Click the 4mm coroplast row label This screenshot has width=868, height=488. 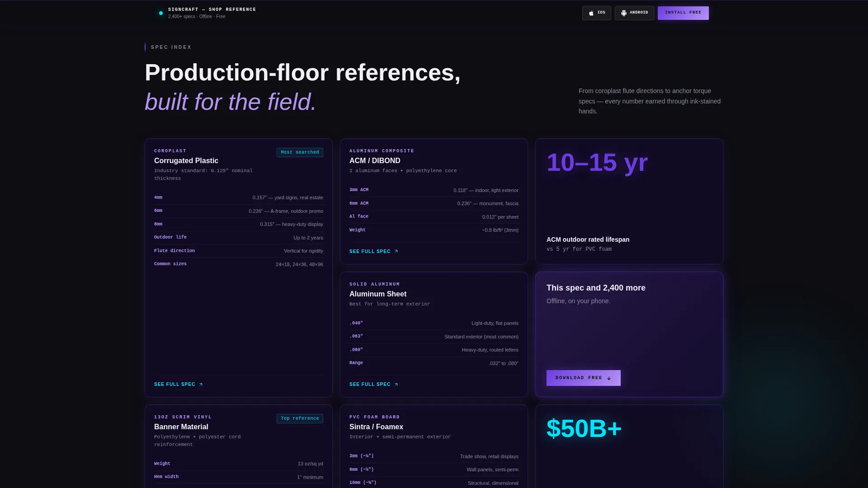[x=158, y=197]
